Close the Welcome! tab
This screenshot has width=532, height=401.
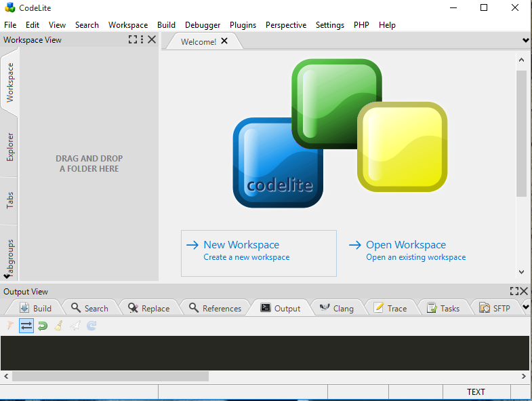coord(224,41)
